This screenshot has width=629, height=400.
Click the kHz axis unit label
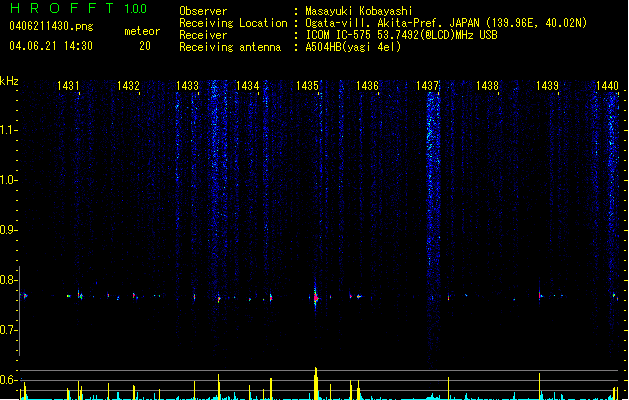click(9, 81)
